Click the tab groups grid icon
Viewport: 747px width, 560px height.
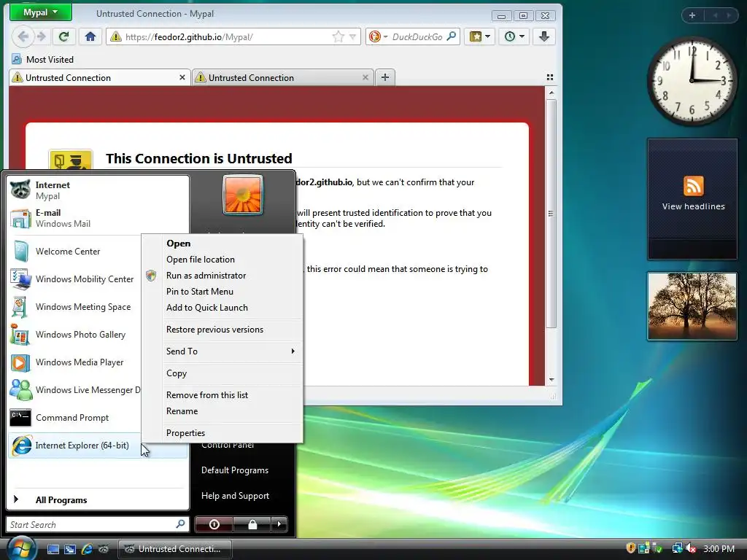[x=550, y=77]
